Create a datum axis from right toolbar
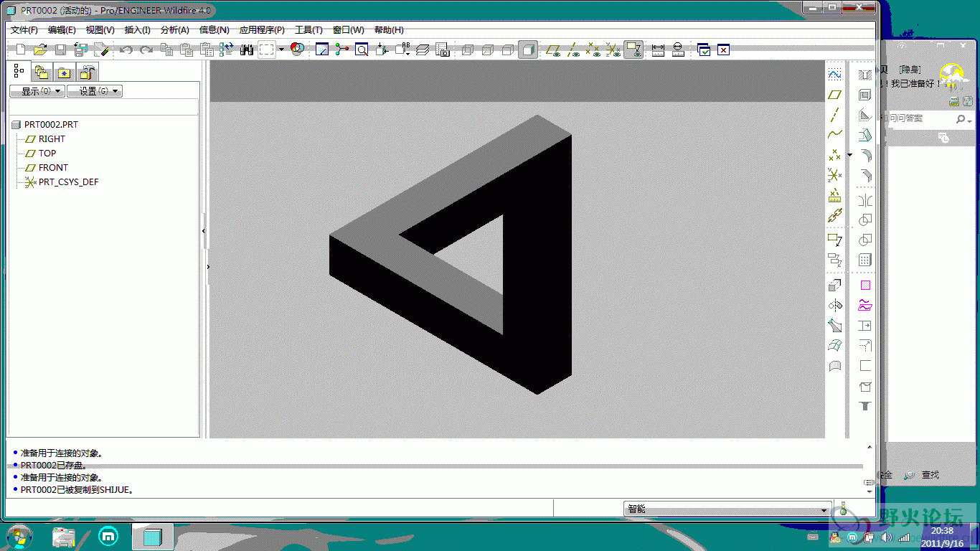 pos(834,114)
